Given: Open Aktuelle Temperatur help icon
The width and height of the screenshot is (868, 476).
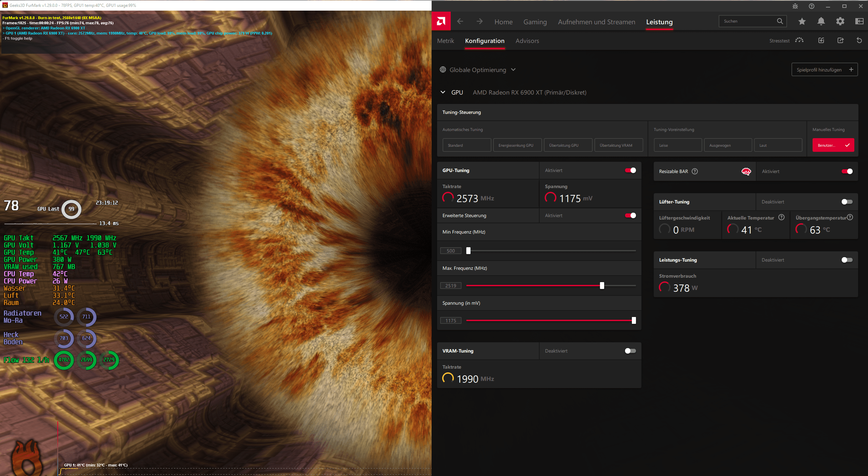Looking at the screenshot, I should (x=782, y=217).
